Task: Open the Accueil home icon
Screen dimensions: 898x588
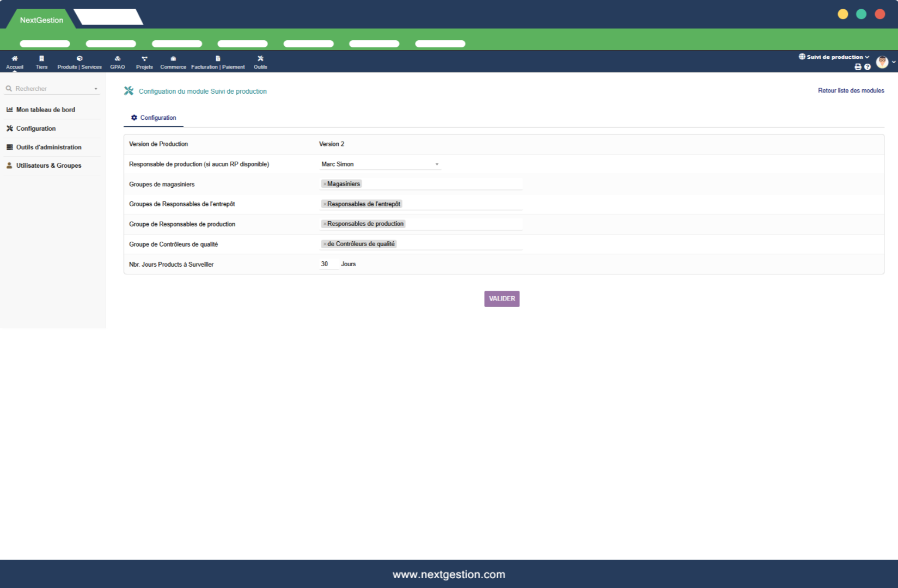Action: [15, 59]
